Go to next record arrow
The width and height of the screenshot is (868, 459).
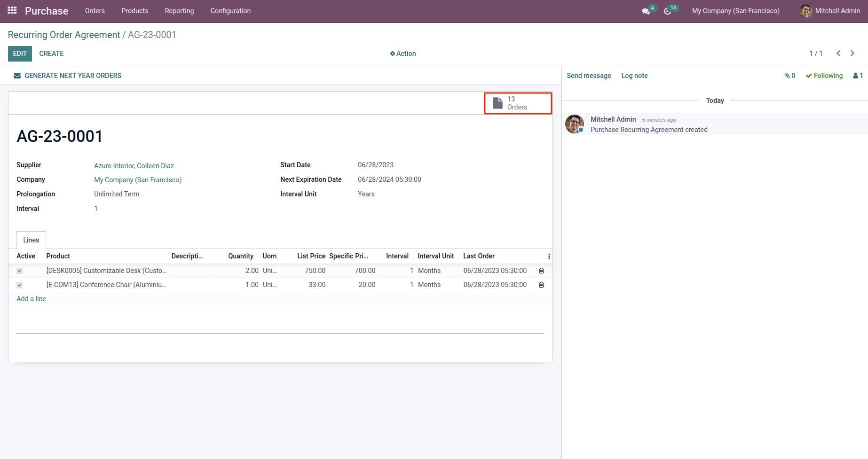(x=852, y=54)
